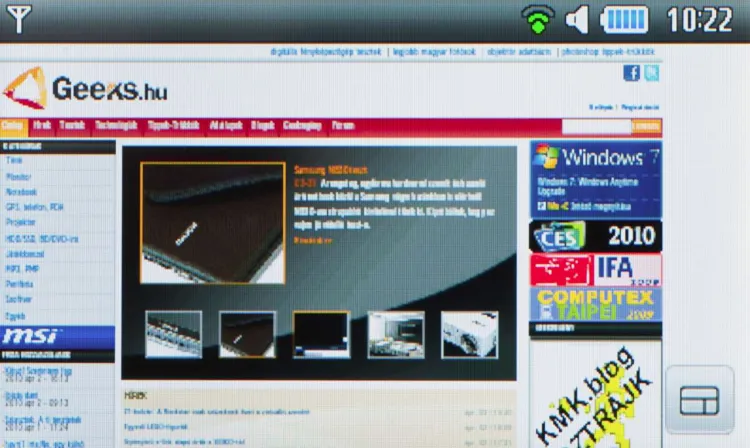
Task: Open the Szoftver category
Action: (18, 299)
